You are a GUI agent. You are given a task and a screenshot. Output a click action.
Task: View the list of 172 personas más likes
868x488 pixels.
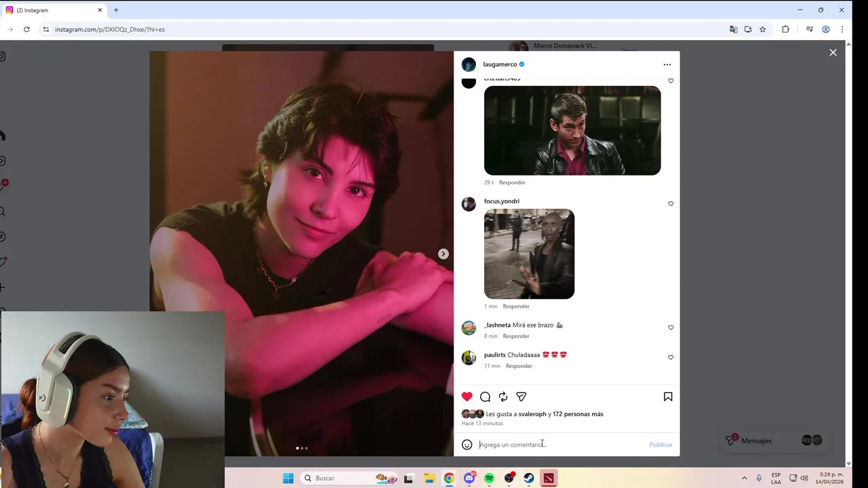tap(578, 414)
